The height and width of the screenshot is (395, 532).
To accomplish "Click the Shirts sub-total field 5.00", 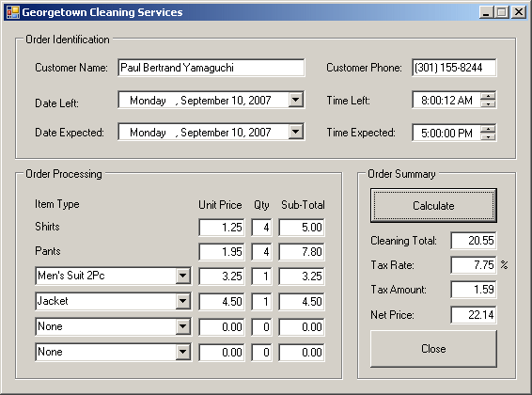I will (x=302, y=227).
